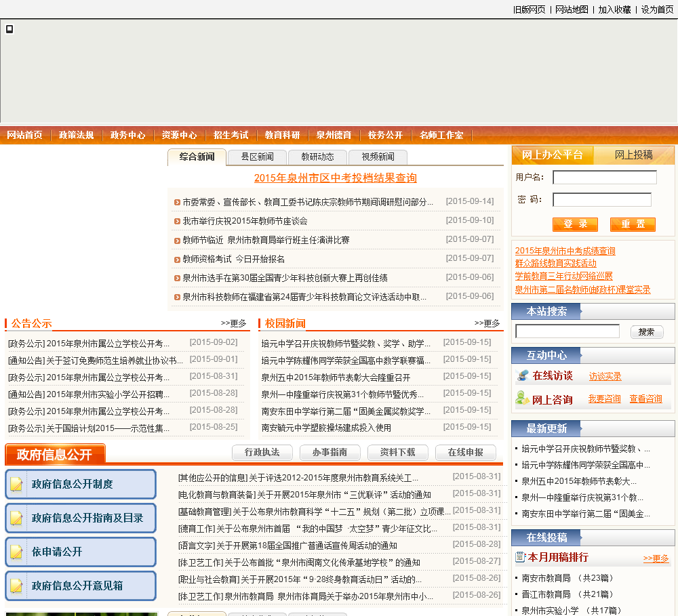Click the note icon on 政府信息公开意见箱
Viewport: 678px width, 616px height.
point(17,586)
